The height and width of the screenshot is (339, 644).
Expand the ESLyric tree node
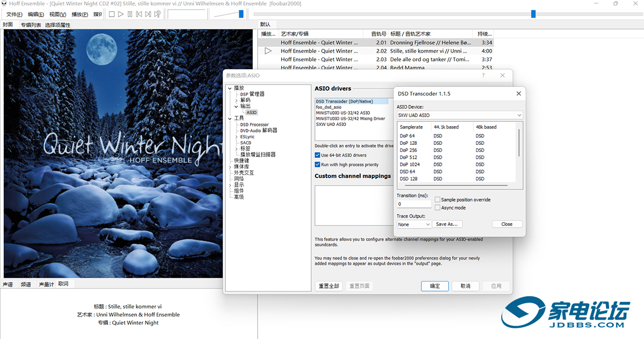click(x=236, y=137)
